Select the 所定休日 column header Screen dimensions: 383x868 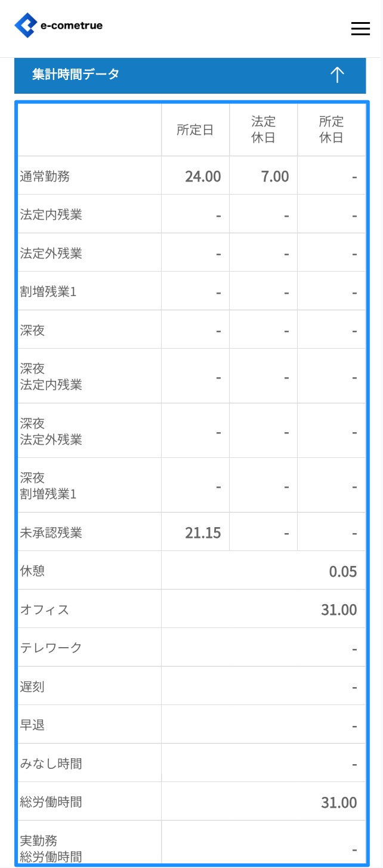click(331, 130)
